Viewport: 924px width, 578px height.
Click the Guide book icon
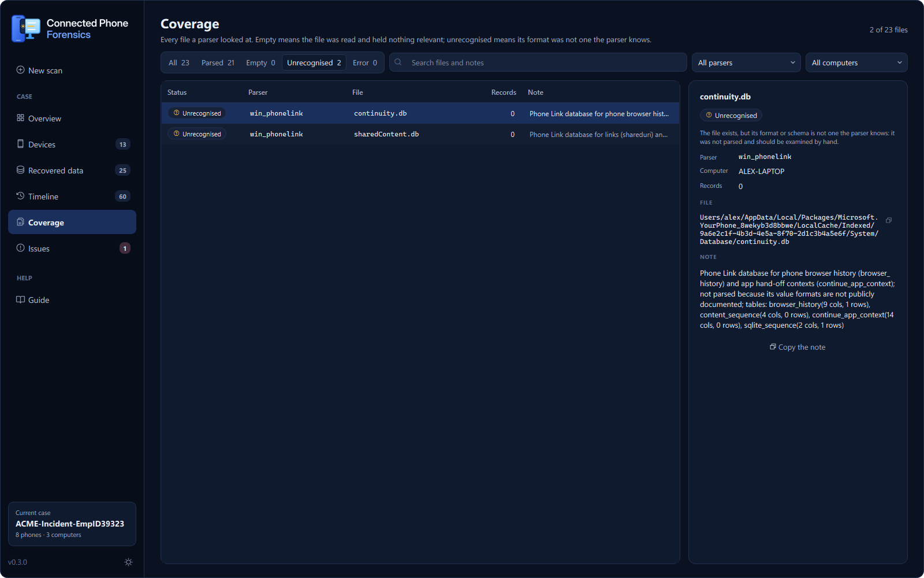[20, 299]
